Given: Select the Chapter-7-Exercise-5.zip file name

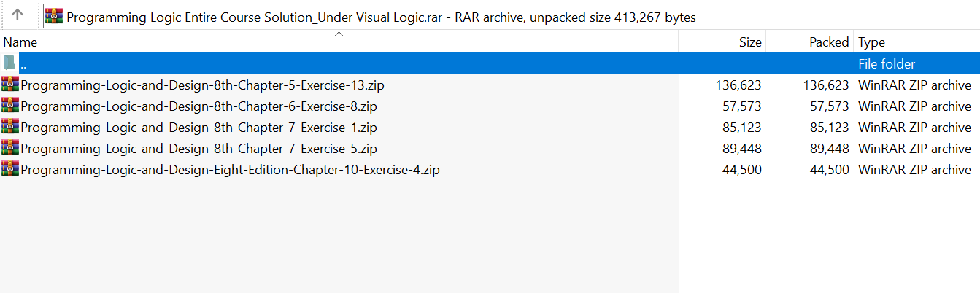Looking at the screenshot, I should tap(198, 149).
